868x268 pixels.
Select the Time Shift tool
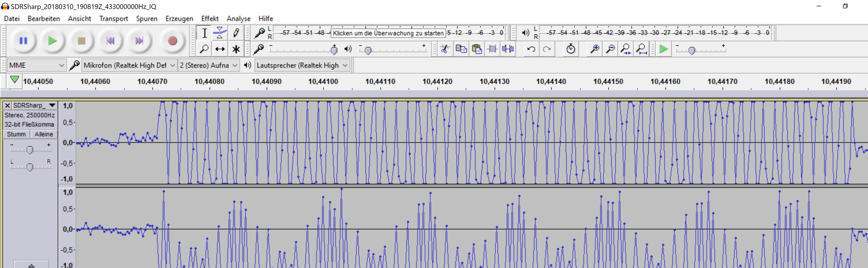(220, 49)
